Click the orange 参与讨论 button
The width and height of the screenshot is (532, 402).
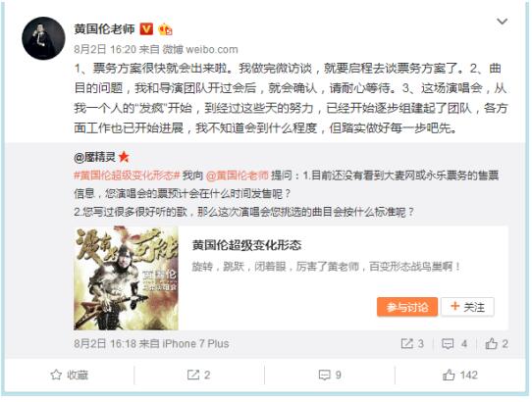(x=406, y=307)
